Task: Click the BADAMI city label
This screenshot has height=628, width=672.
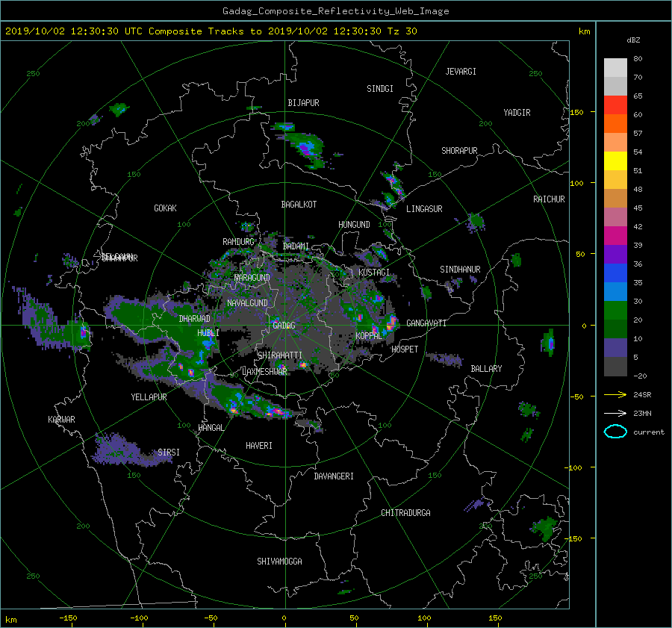Action: [x=296, y=246]
